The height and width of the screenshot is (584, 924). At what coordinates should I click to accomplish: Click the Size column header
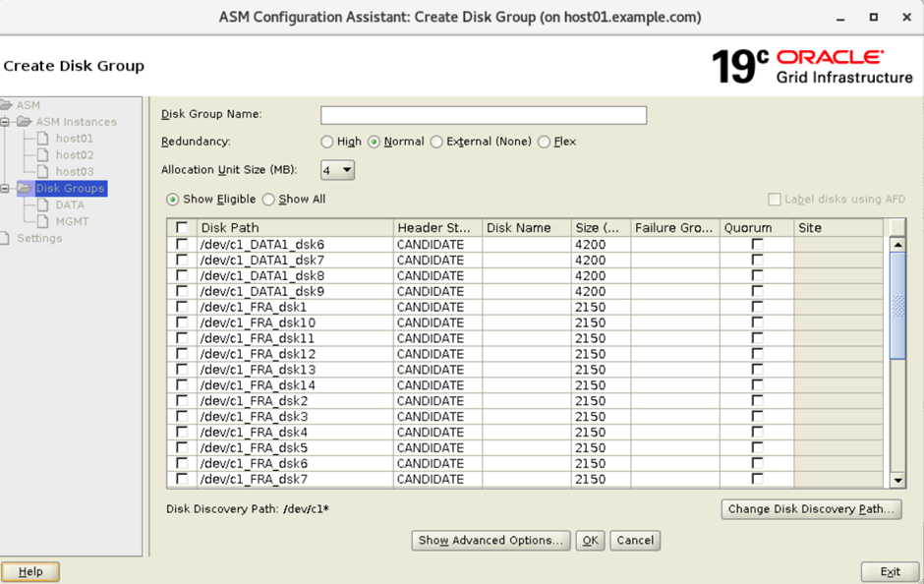[x=601, y=227]
